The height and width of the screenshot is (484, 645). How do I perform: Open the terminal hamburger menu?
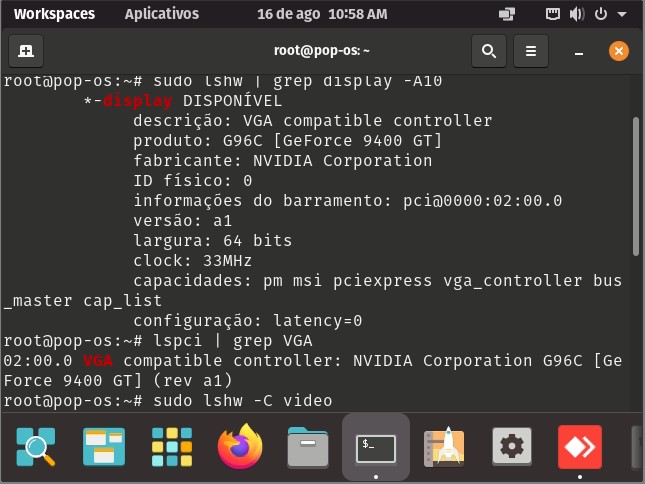[531, 51]
